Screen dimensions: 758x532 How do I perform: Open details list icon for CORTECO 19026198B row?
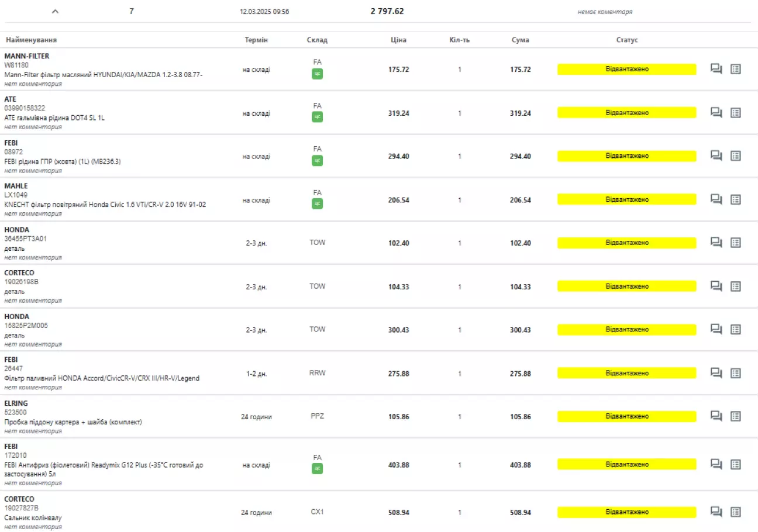[736, 286]
